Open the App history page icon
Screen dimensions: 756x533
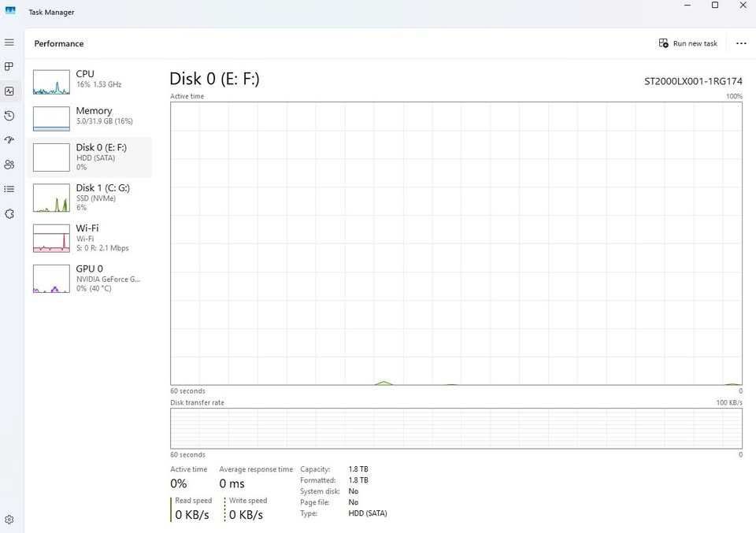pos(9,116)
